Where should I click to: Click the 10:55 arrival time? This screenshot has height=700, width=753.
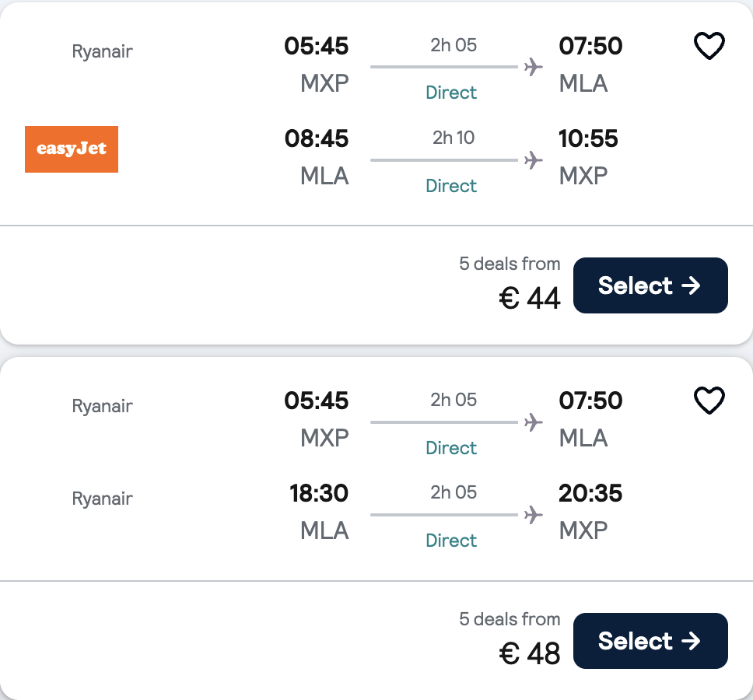coord(588,139)
